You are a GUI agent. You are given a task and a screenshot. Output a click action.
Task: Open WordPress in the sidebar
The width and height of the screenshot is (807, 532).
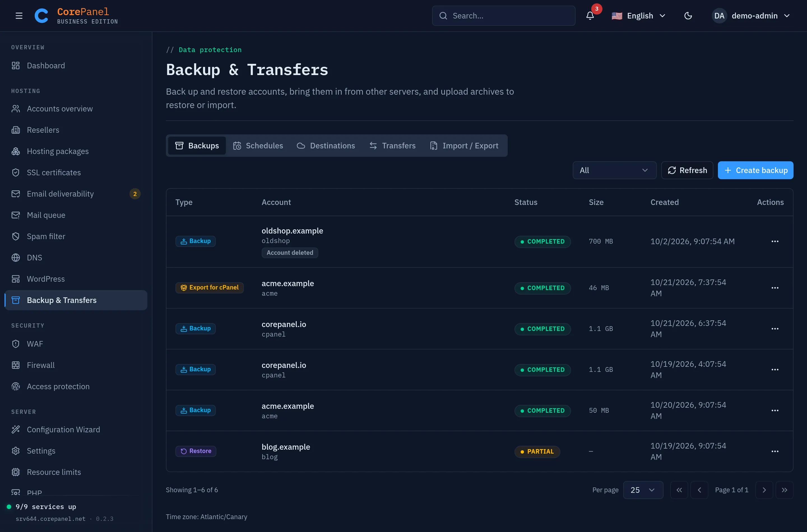click(x=76, y=279)
